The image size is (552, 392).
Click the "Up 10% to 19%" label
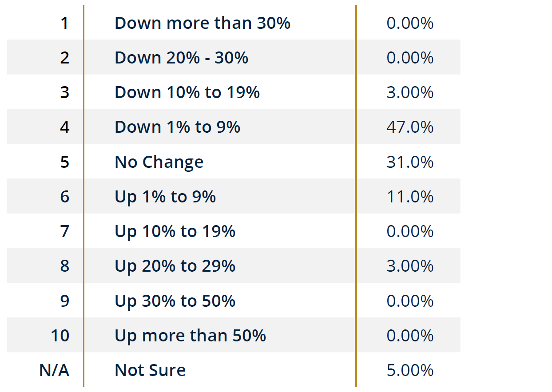(x=175, y=231)
